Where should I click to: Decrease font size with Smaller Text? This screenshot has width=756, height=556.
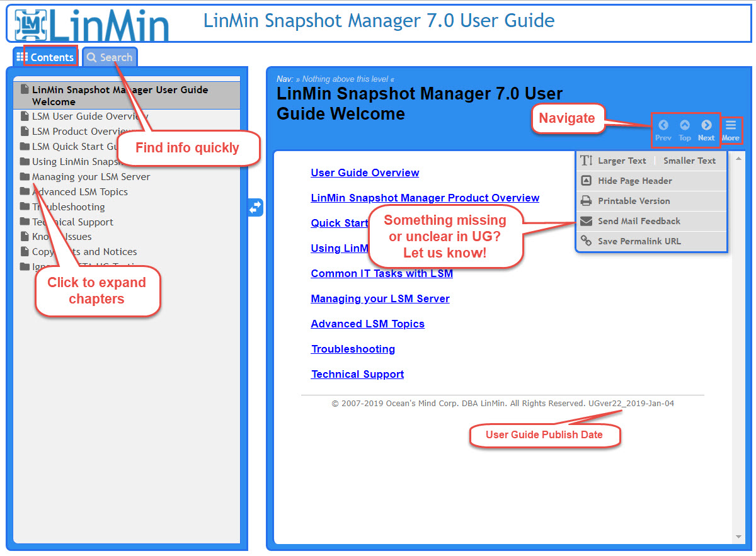pos(689,161)
